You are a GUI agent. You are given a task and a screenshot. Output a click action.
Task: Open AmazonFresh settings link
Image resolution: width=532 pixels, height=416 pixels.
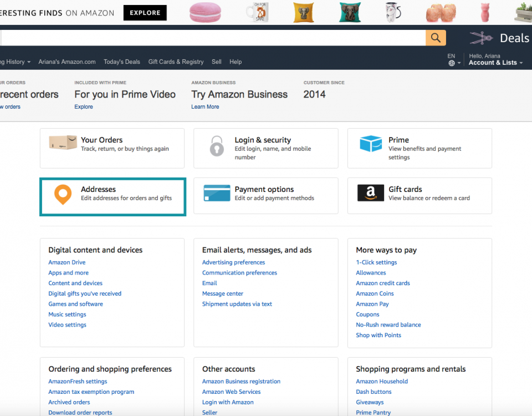click(78, 382)
